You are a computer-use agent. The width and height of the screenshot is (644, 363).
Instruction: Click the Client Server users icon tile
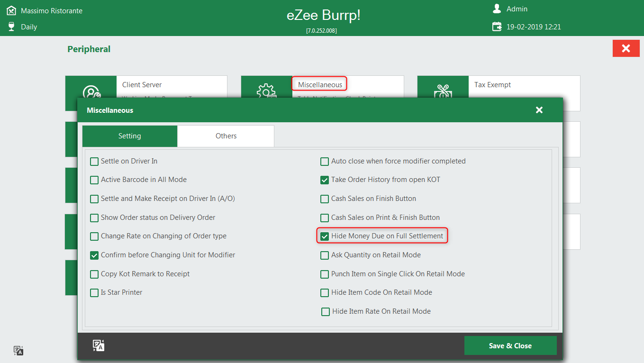[91, 87]
